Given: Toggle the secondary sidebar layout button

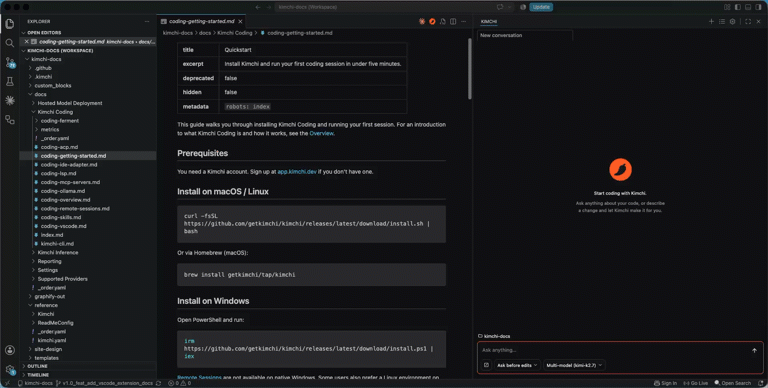Looking at the screenshot, I should click(758, 7).
